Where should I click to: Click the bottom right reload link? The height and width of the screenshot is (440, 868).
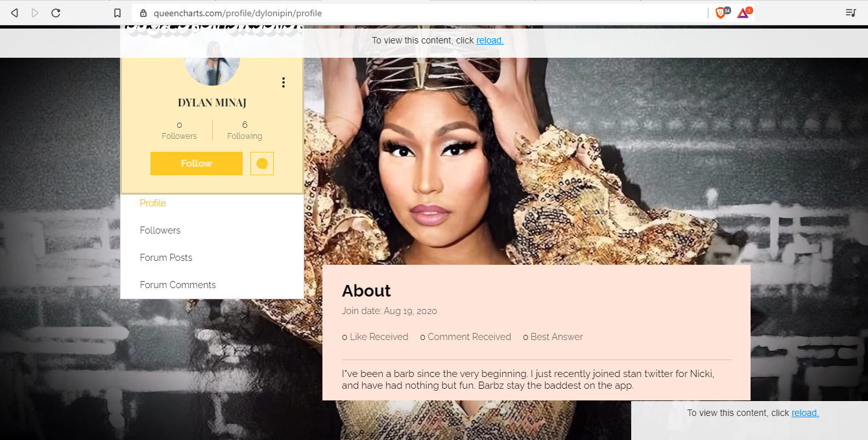point(805,413)
